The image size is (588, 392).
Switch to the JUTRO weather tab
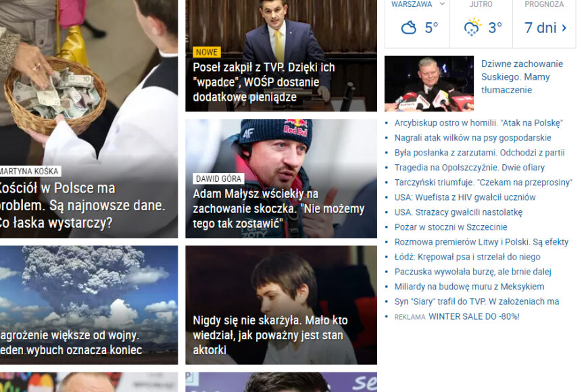click(481, 3)
